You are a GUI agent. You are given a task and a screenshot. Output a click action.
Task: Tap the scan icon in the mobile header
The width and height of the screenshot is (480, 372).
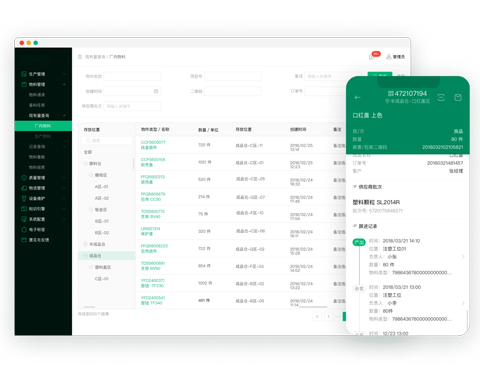pos(441,97)
